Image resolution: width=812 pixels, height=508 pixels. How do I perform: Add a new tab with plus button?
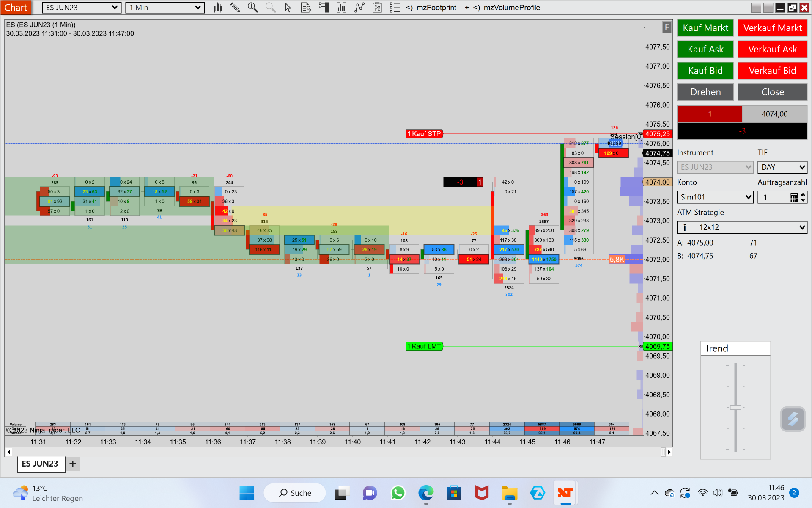73,464
